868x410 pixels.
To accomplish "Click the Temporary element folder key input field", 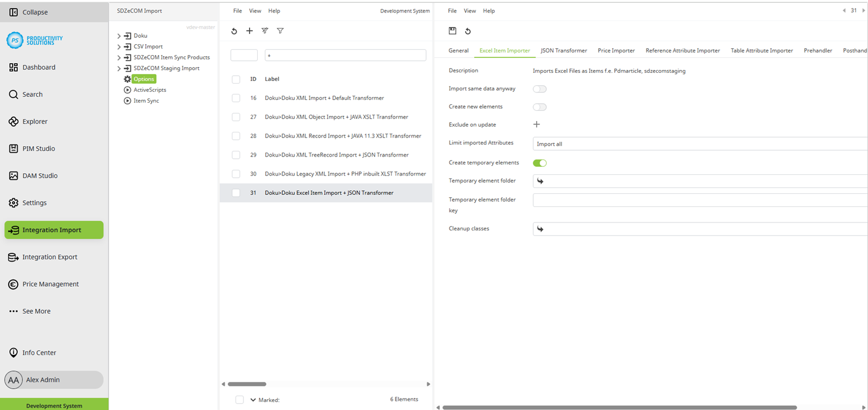I will tap(631, 200).
